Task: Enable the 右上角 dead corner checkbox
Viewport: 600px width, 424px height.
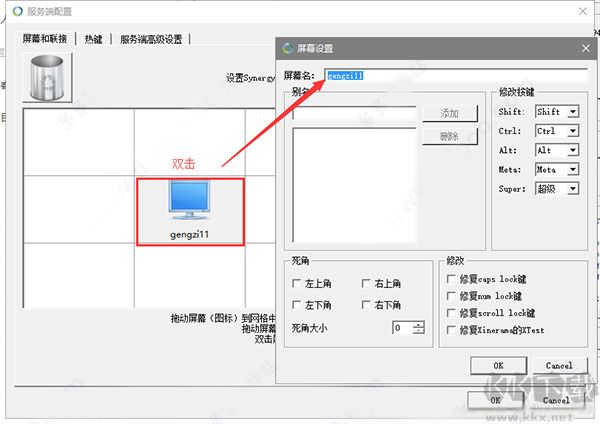Action: tap(366, 283)
